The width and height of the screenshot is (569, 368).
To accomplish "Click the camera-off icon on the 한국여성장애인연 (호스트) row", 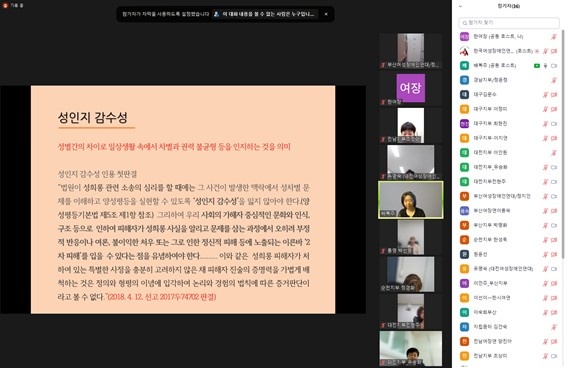I will tap(554, 51).
